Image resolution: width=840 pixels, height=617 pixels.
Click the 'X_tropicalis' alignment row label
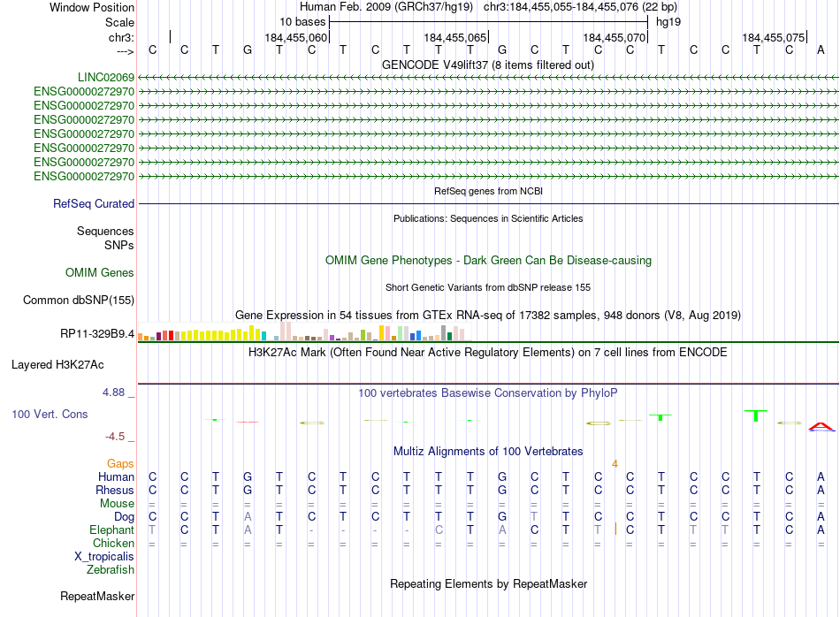point(104,557)
